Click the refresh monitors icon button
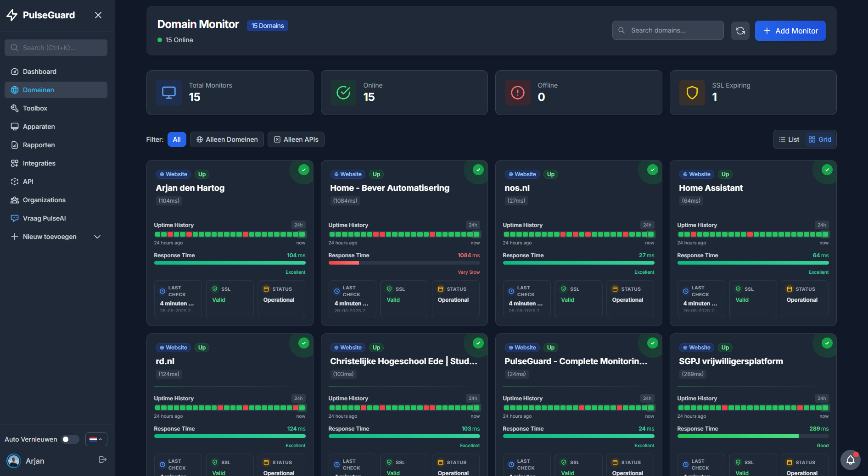 [740, 31]
